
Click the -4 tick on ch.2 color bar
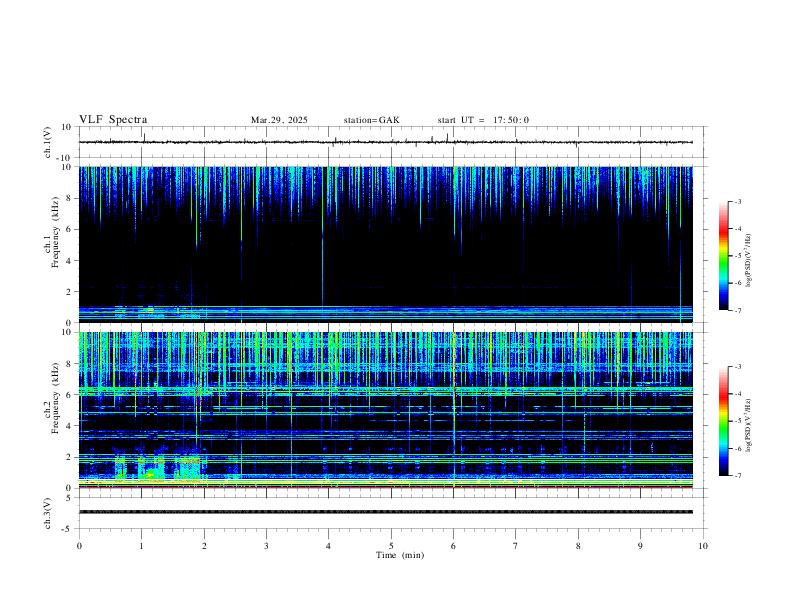(x=737, y=394)
